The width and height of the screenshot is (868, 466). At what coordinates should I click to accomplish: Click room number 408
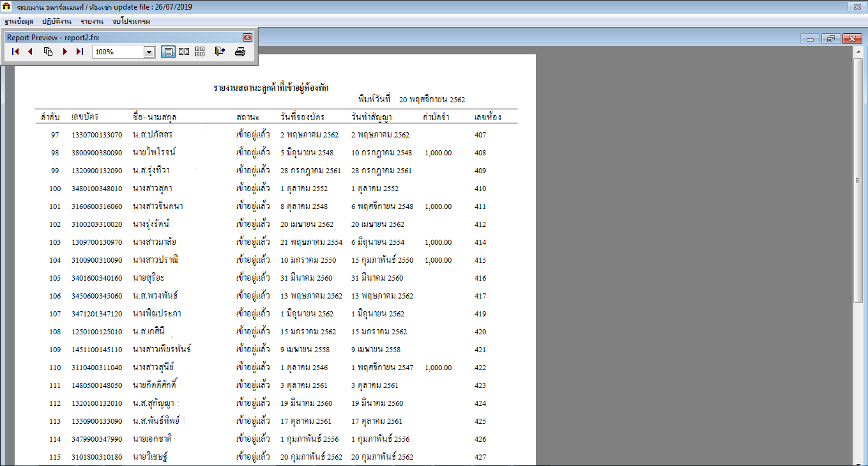click(x=480, y=153)
